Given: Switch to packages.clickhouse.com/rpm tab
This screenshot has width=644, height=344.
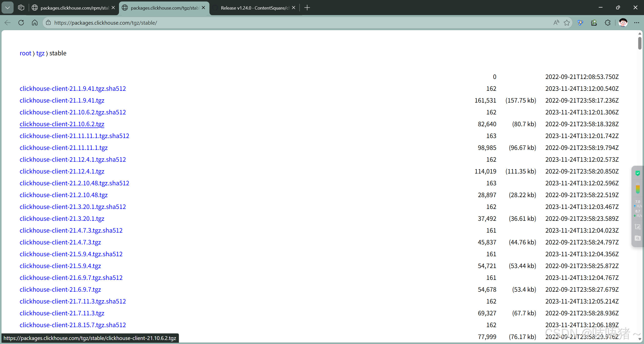Looking at the screenshot, I should coord(74,8).
